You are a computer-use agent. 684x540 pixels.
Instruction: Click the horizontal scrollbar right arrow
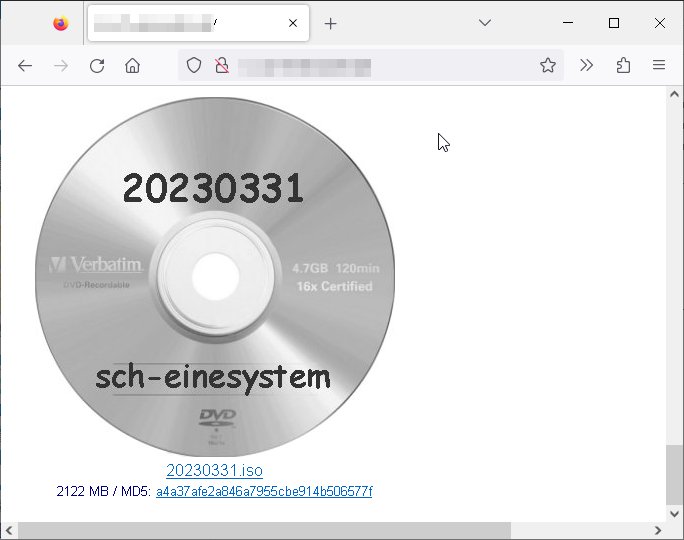[x=658, y=530]
